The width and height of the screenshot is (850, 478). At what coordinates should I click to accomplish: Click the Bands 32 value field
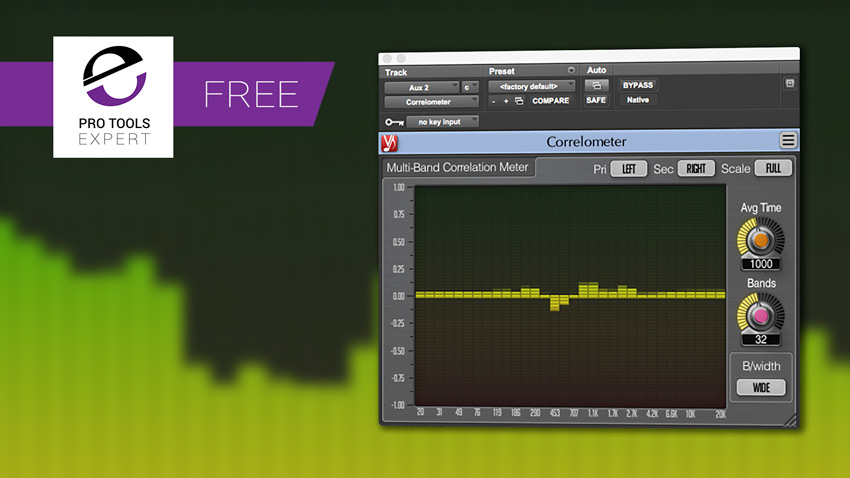click(x=761, y=340)
